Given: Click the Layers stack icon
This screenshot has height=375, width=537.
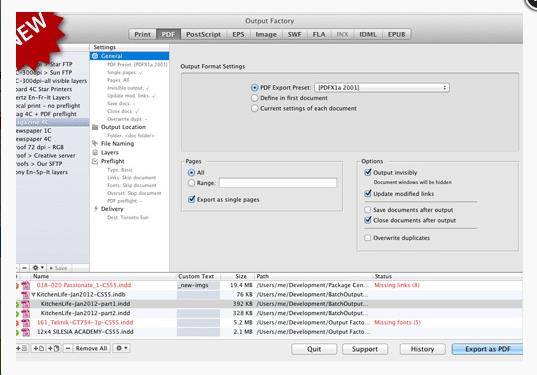Looking at the screenshot, I should click(95, 152).
